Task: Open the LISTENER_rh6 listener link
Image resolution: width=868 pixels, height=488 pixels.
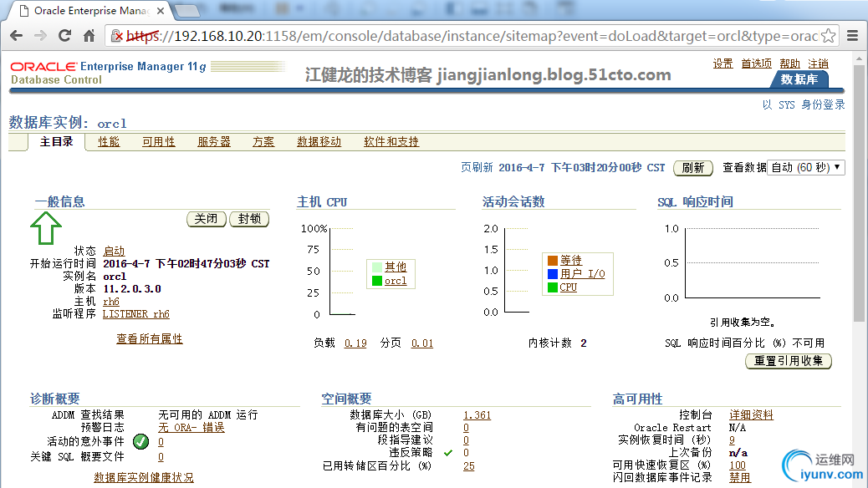Action: click(136, 314)
